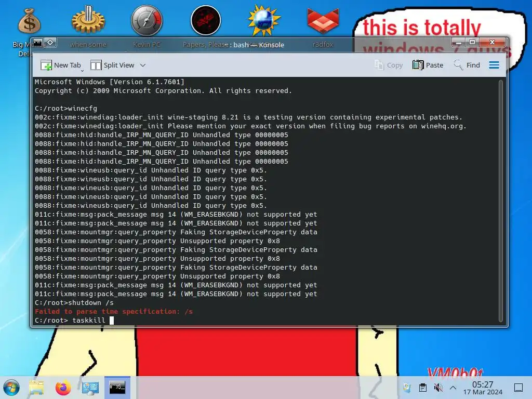The width and height of the screenshot is (532, 399).
Task: Click the red 'Failed to parse time specification' line
Action: [114, 312]
